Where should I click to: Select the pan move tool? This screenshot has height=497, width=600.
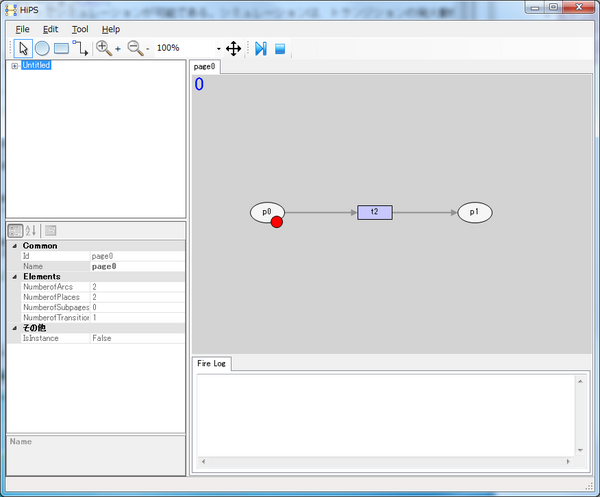pos(233,49)
